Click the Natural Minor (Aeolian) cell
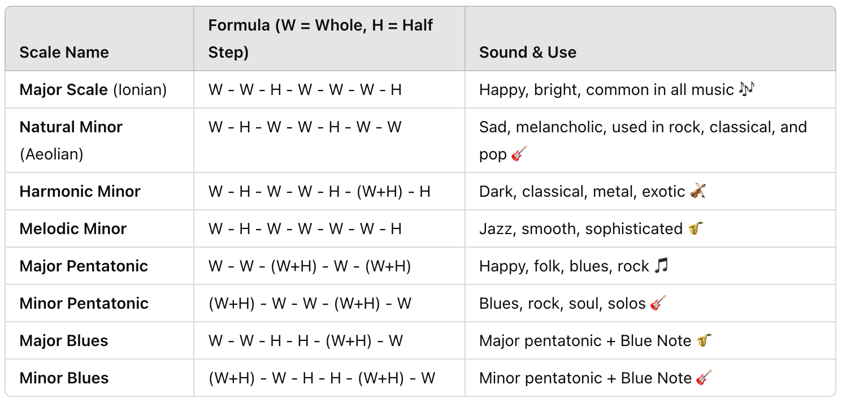This screenshot has width=868, height=406. [71, 140]
